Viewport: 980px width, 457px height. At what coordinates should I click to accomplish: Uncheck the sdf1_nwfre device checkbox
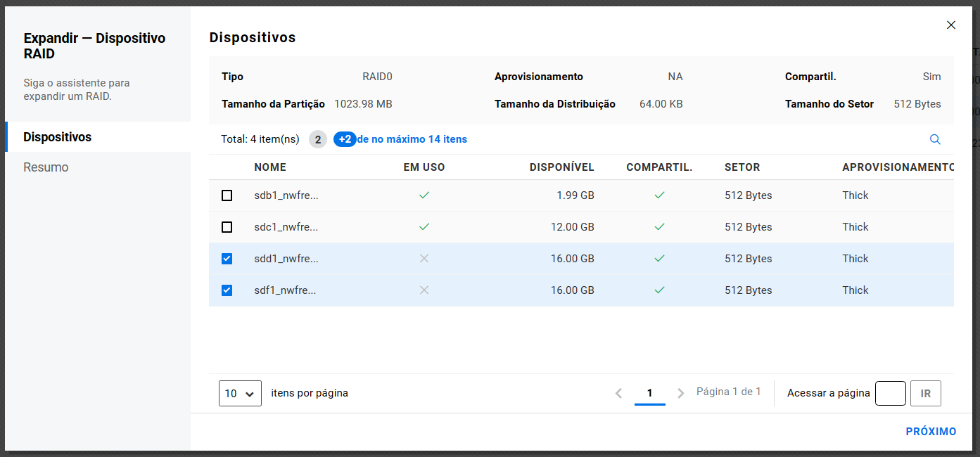(227, 290)
